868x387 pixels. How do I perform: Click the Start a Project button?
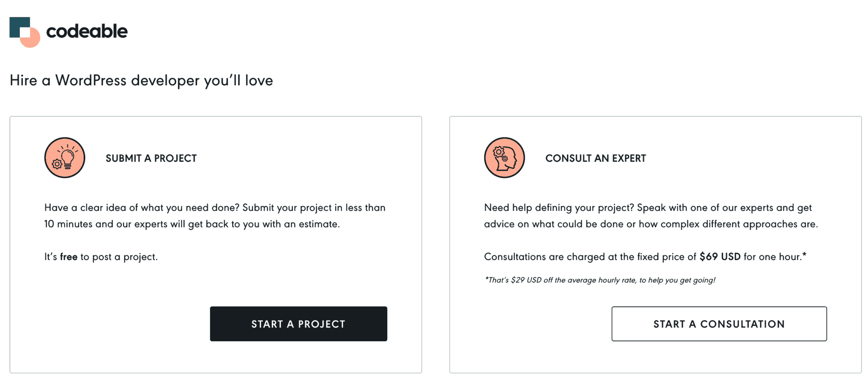(298, 324)
